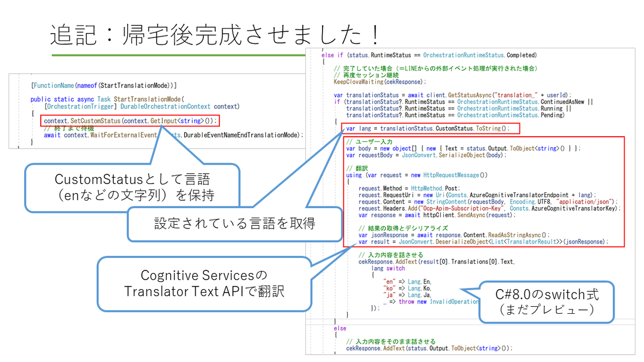Viewport: 644px width, 362px height.
Task: Click 'cekResponse.AddText(status.Output.ToObject<string>());' line
Action: click(429, 348)
